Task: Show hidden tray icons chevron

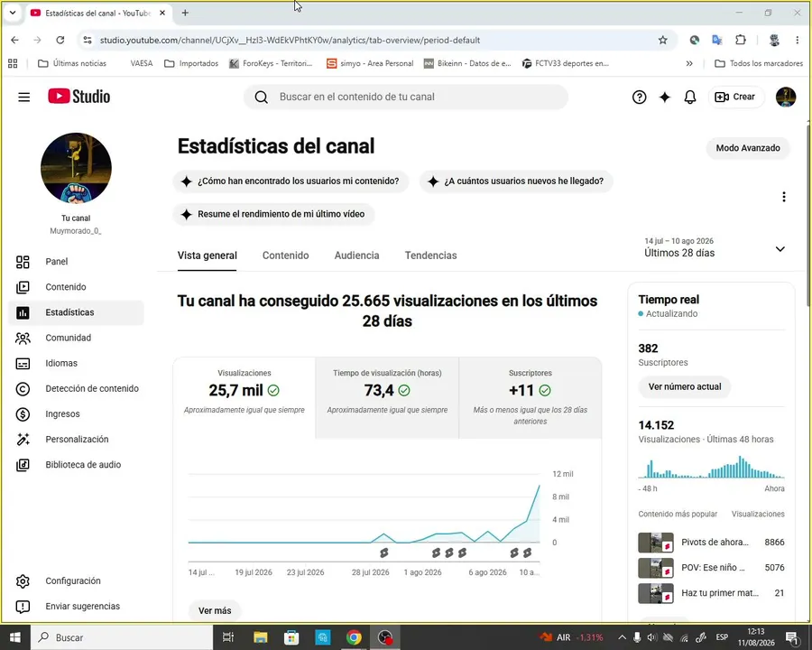Action: (x=622, y=637)
